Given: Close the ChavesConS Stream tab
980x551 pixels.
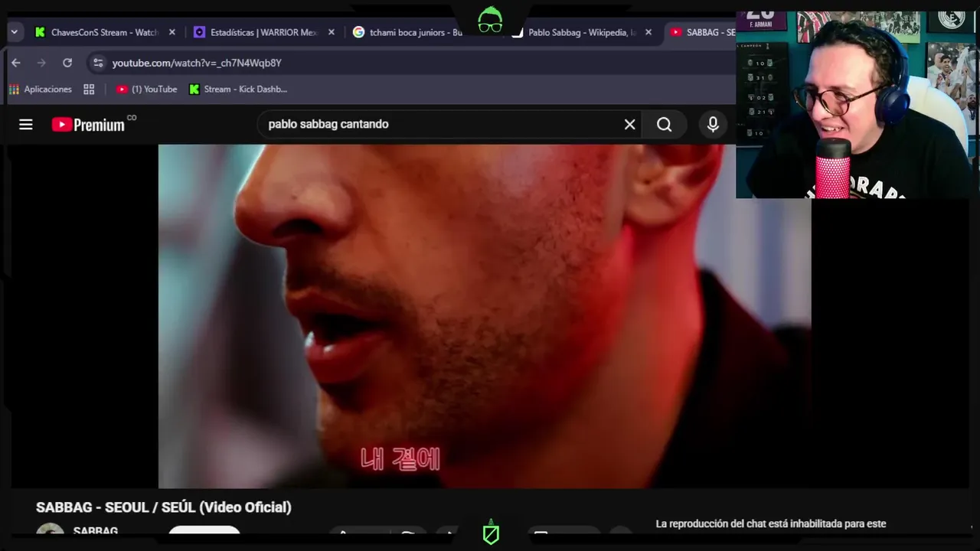Looking at the screenshot, I should pyautogui.click(x=171, y=32).
